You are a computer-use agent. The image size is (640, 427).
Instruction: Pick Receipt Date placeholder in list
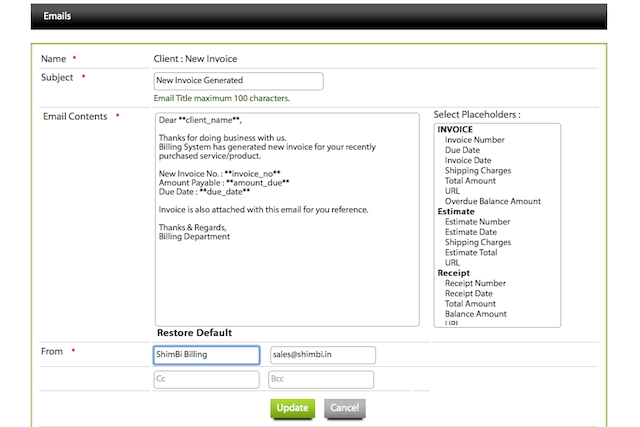click(x=468, y=293)
